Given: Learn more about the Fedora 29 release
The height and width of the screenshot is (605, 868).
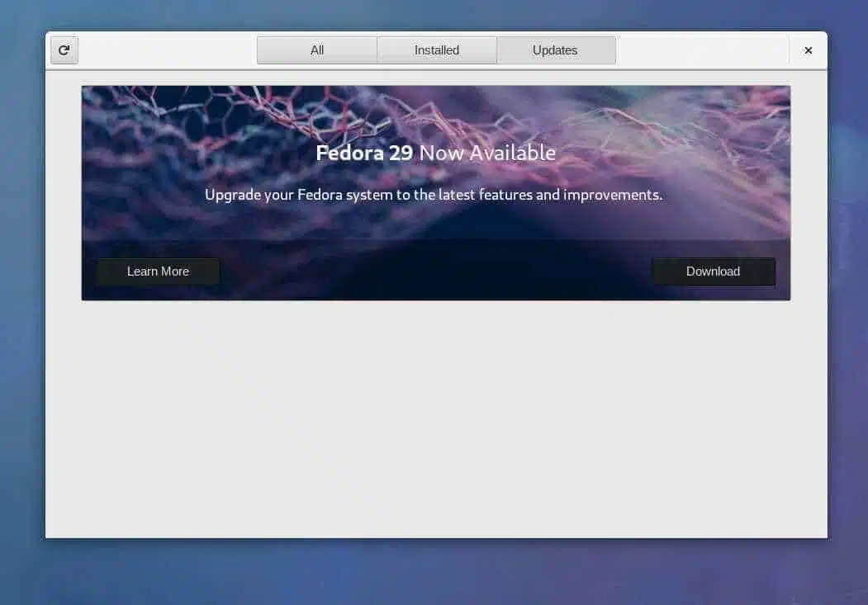Looking at the screenshot, I should click(x=159, y=272).
